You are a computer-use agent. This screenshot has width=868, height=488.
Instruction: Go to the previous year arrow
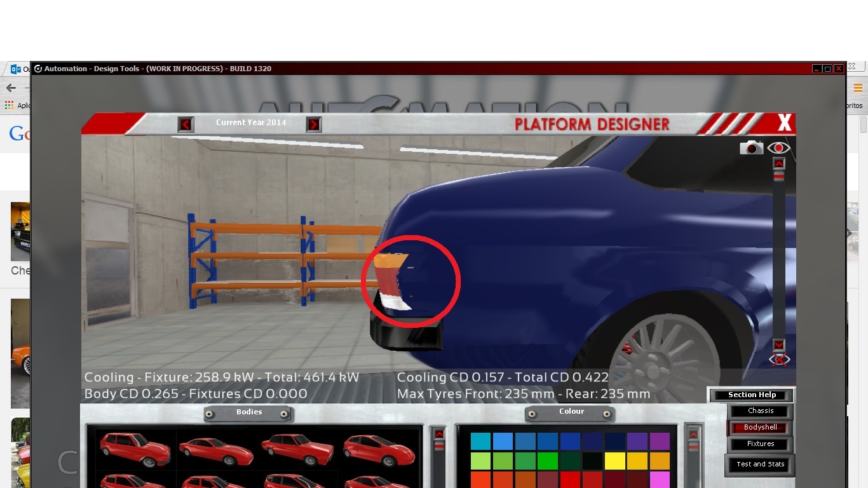[186, 124]
